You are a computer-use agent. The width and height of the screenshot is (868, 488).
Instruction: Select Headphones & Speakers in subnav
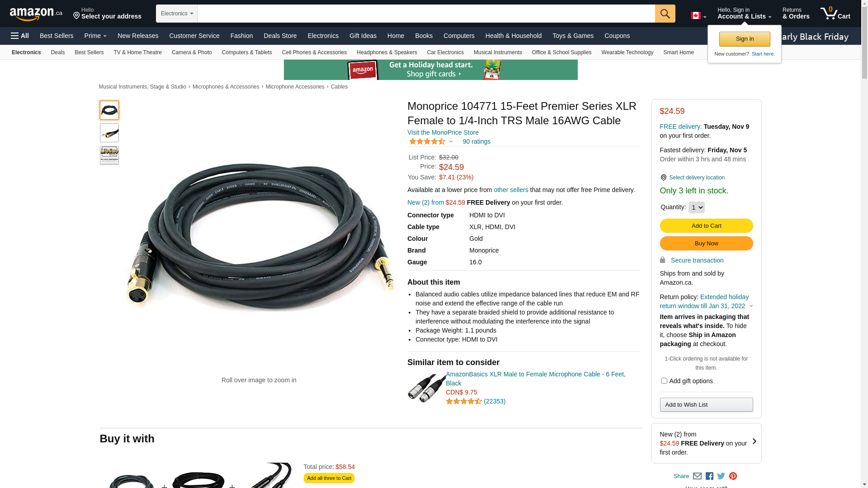[x=387, y=52]
